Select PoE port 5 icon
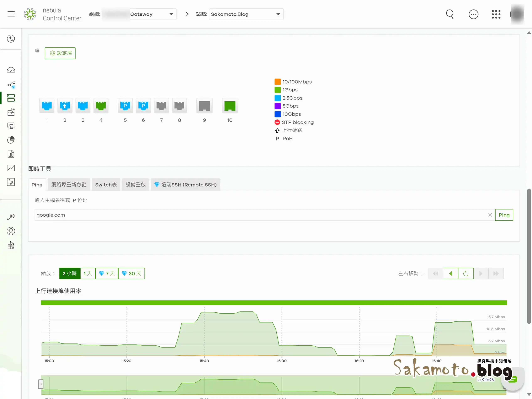Screen dimensions: 532x399 [125, 106]
